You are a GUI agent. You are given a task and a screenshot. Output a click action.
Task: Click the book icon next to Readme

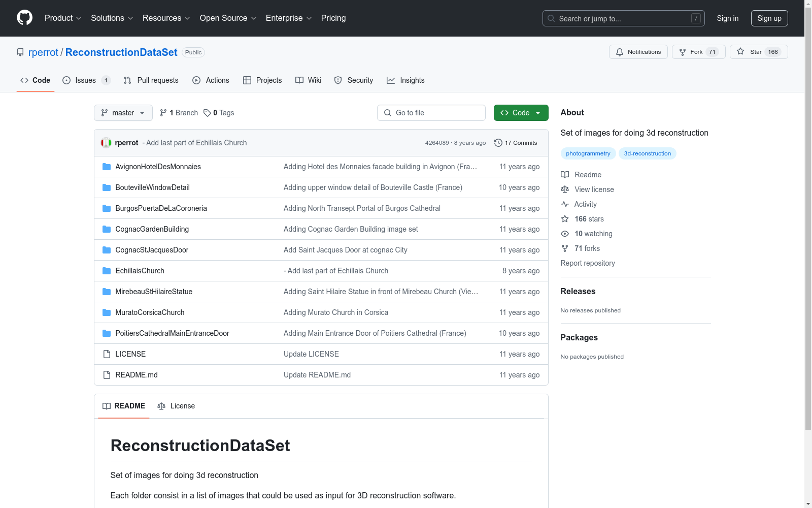coord(565,175)
